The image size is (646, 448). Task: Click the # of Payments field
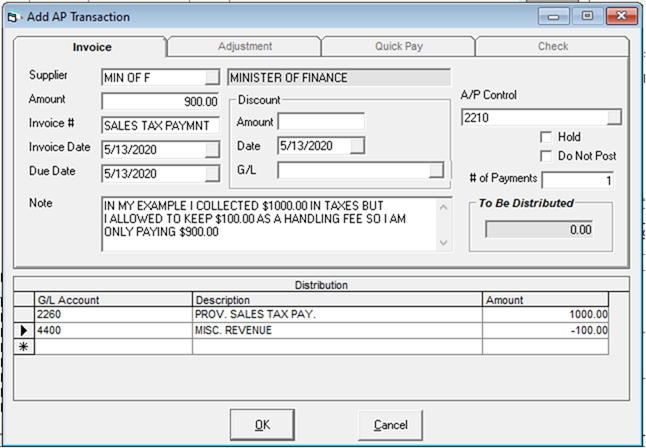click(577, 181)
